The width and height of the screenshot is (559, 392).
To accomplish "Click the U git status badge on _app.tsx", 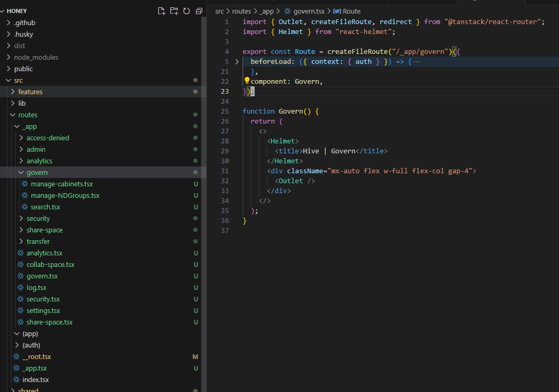I will tap(195, 368).
